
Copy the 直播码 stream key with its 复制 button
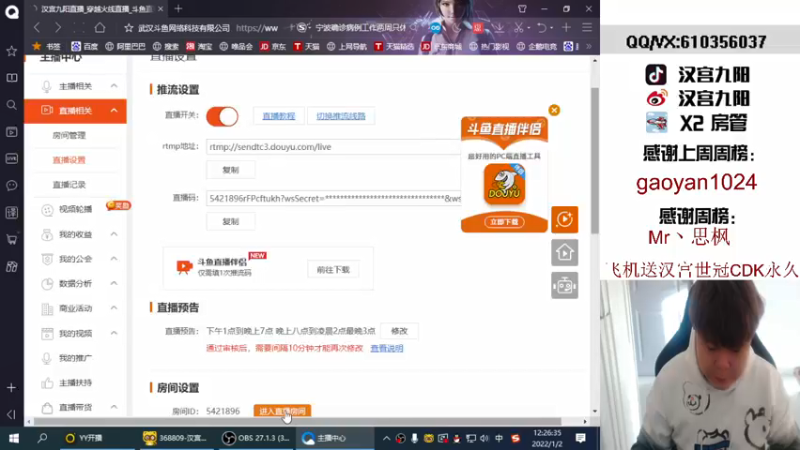(231, 221)
